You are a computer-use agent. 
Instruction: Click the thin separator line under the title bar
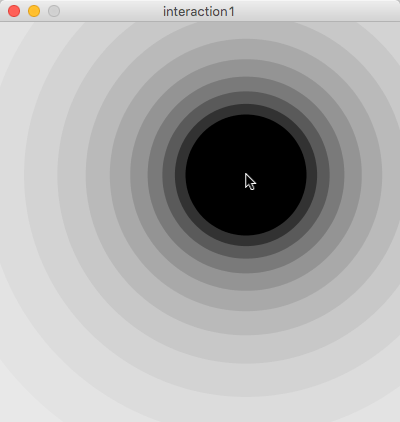(x=200, y=22)
